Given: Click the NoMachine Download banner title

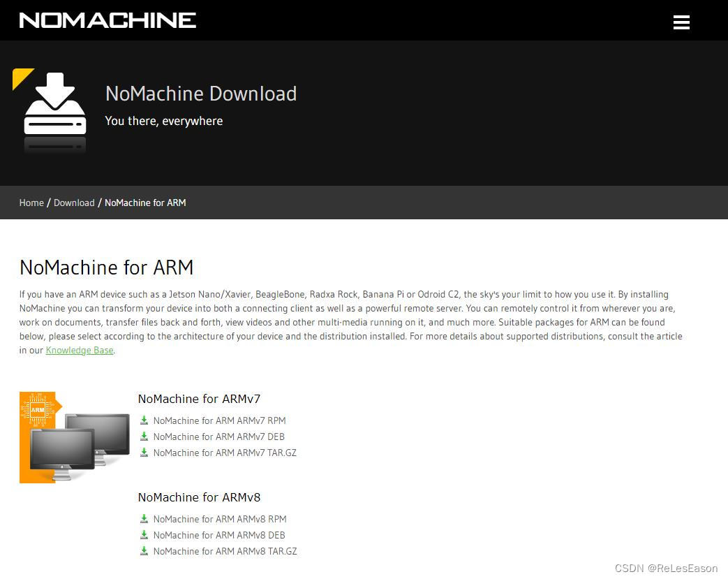Looking at the screenshot, I should [201, 94].
